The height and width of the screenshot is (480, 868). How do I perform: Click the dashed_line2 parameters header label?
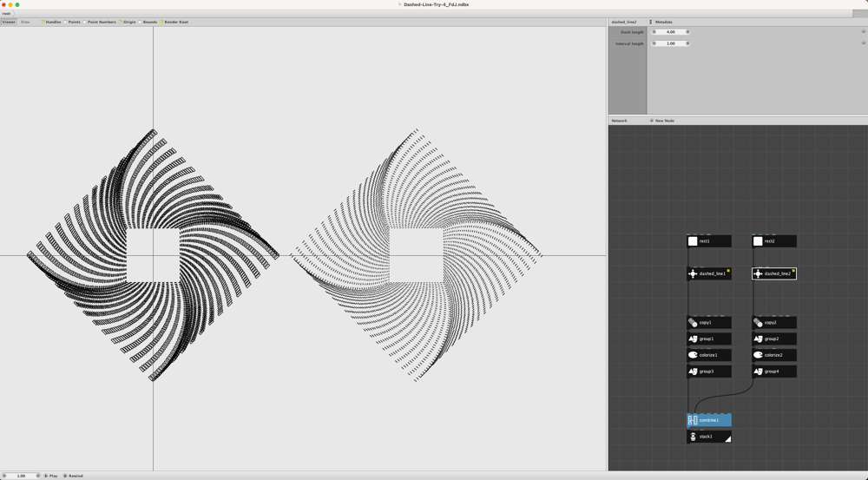point(624,23)
